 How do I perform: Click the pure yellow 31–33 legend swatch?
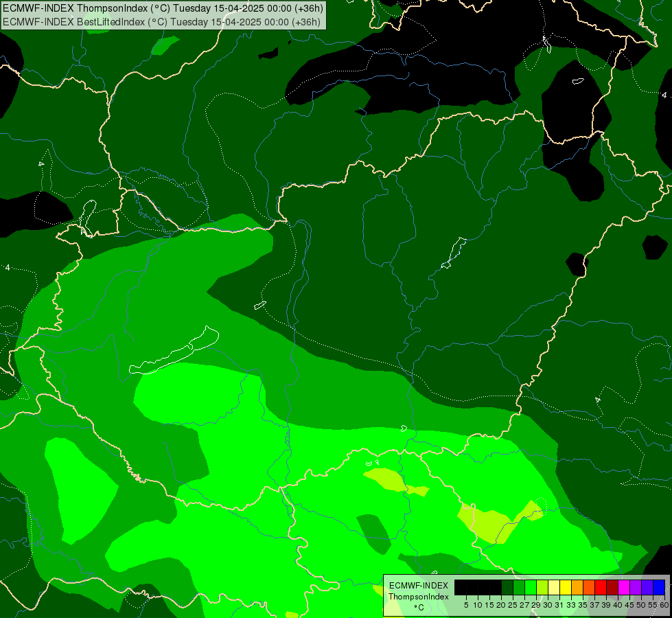point(566,587)
